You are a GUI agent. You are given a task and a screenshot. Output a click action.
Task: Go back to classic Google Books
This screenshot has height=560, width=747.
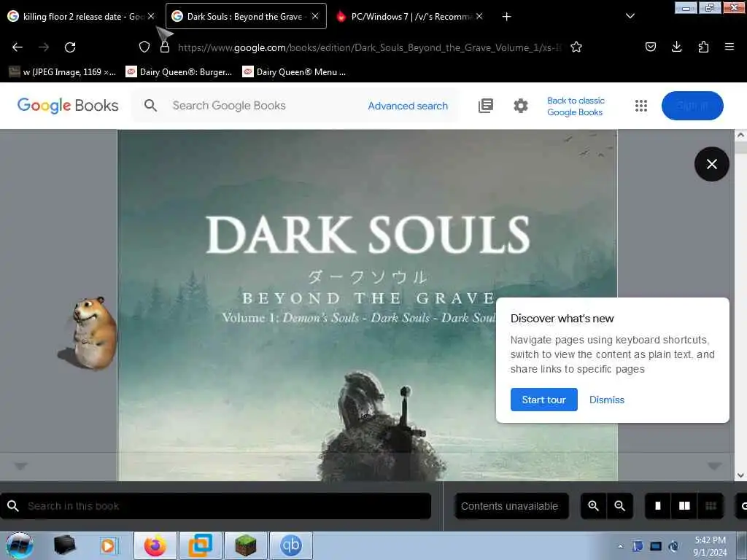(x=576, y=106)
